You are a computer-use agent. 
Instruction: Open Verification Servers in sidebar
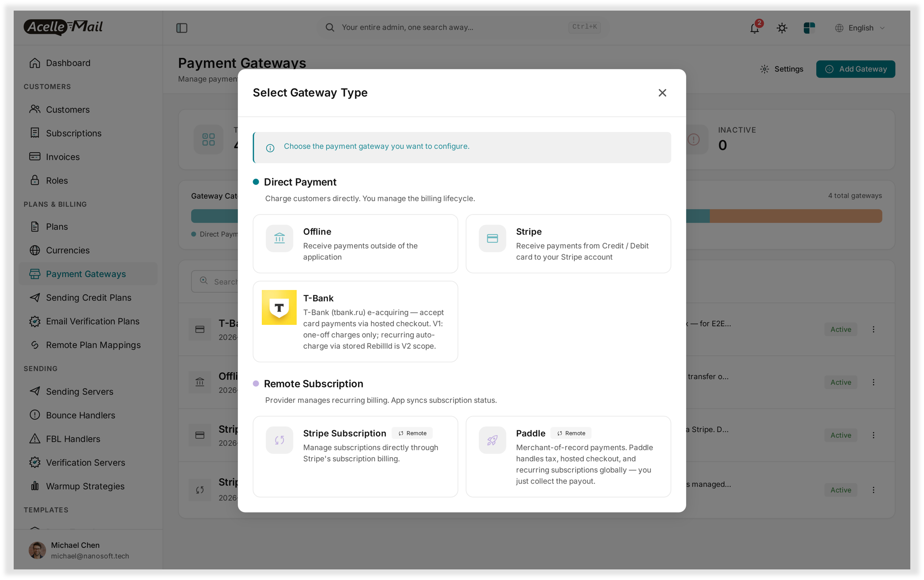point(88,463)
